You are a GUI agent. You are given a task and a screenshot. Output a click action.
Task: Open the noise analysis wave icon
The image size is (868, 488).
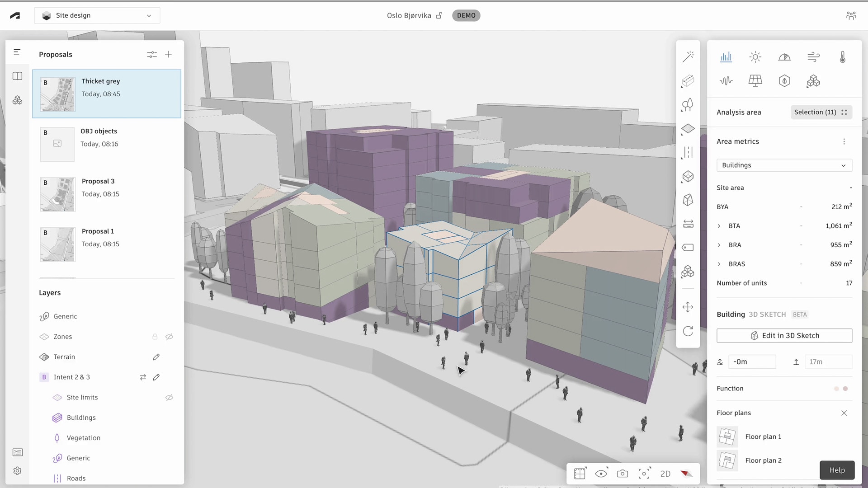[726, 81]
